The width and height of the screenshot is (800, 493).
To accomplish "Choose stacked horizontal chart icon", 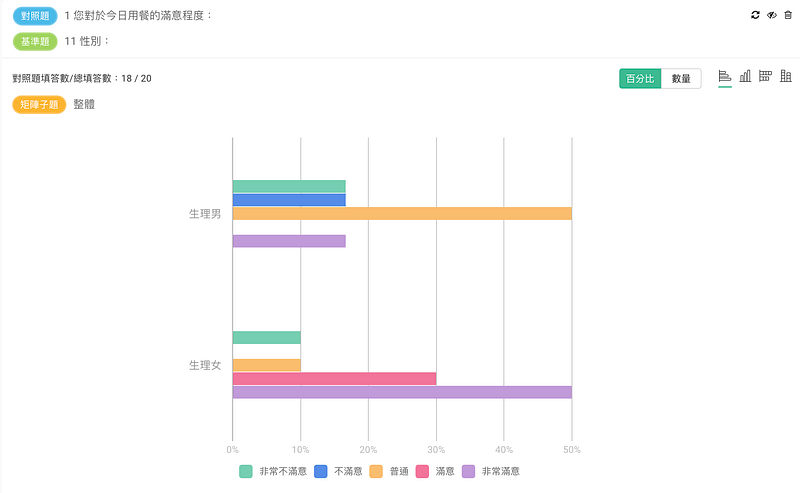I will coord(765,77).
